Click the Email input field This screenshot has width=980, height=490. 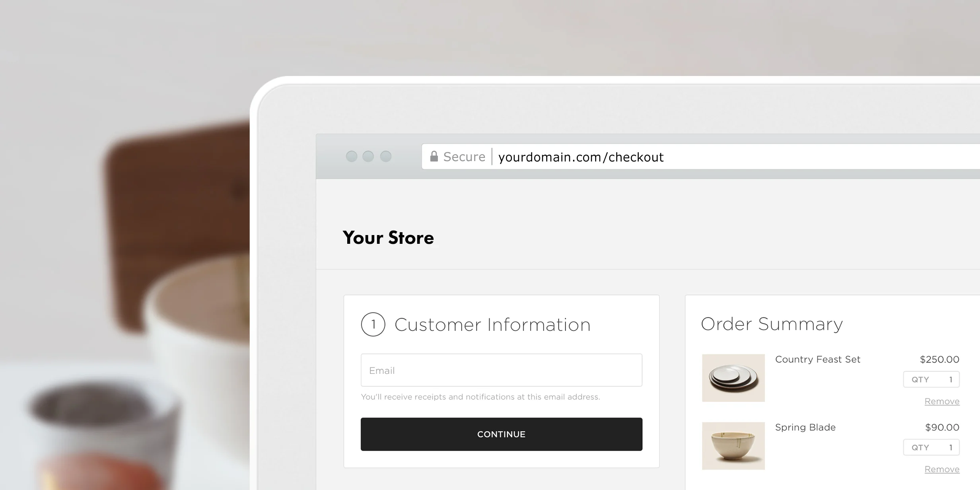coord(502,370)
